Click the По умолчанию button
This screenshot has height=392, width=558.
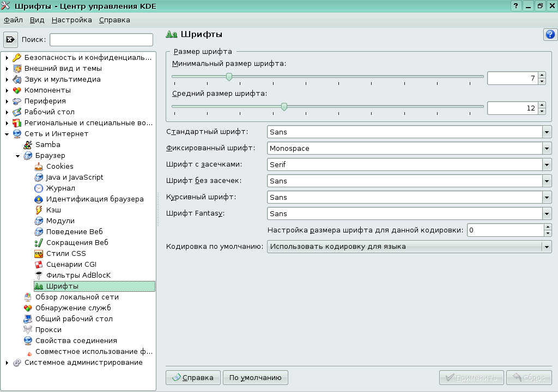[255, 377]
